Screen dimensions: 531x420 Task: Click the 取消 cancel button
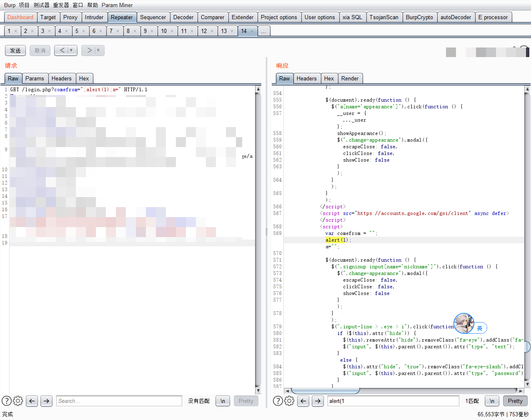[40, 50]
